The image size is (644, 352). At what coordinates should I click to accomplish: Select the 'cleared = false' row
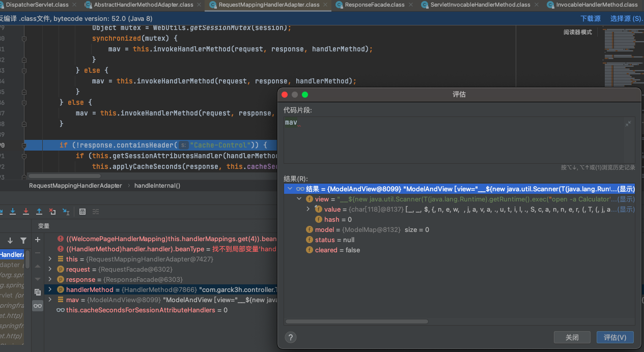click(459, 250)
